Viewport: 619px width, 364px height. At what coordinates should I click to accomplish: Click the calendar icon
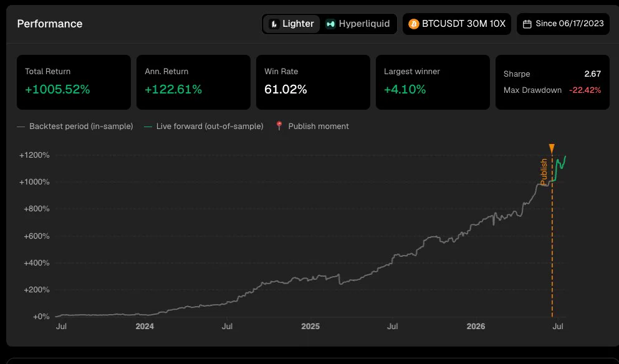[x=527, y=24]
